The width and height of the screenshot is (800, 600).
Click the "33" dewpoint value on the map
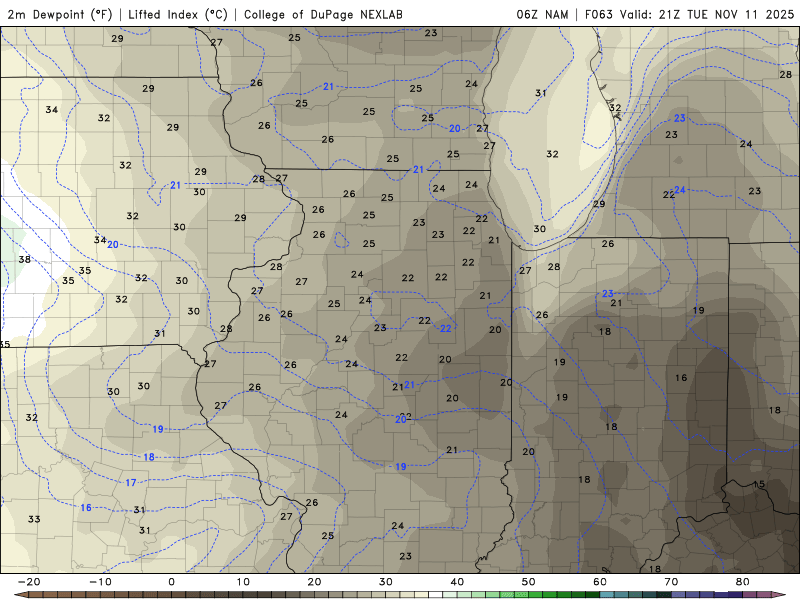(x=34, y=519)
